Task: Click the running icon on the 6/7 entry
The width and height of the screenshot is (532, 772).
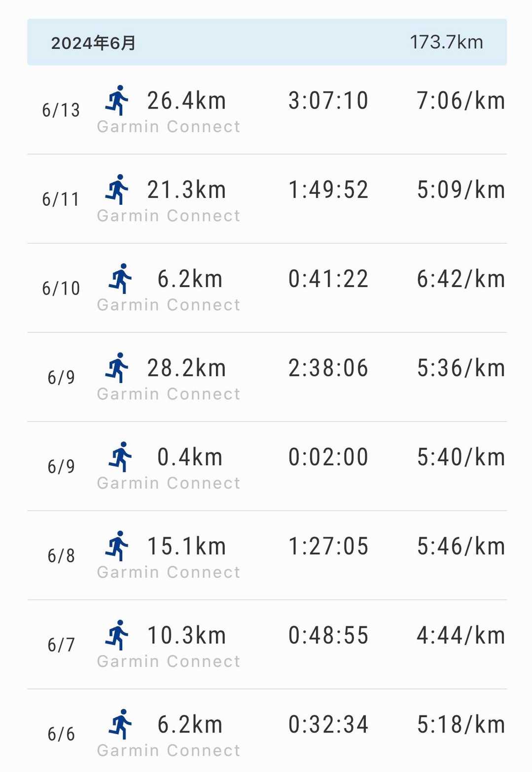Action: (117, 635)
